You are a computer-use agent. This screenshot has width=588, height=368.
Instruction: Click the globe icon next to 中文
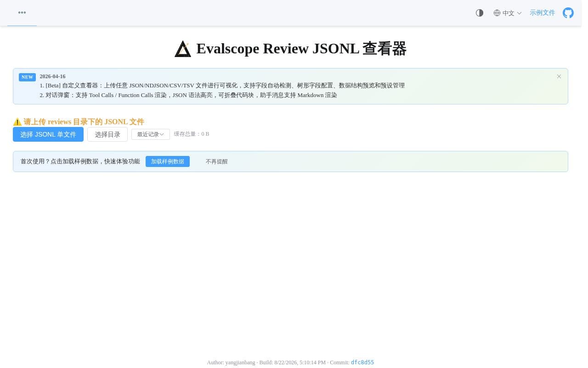pyautogui.click(x=497, y=13)
